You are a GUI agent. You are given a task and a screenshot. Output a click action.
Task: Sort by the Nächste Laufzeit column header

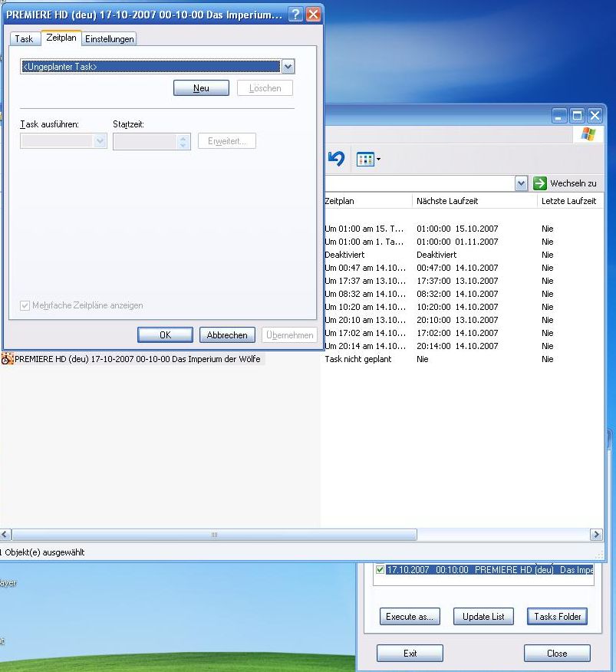click(474, 201)
